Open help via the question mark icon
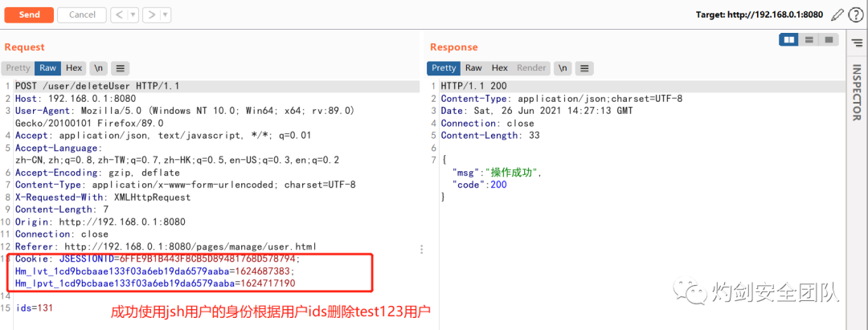This screenshot has width=868, height=330. click(x=855, y=15)
